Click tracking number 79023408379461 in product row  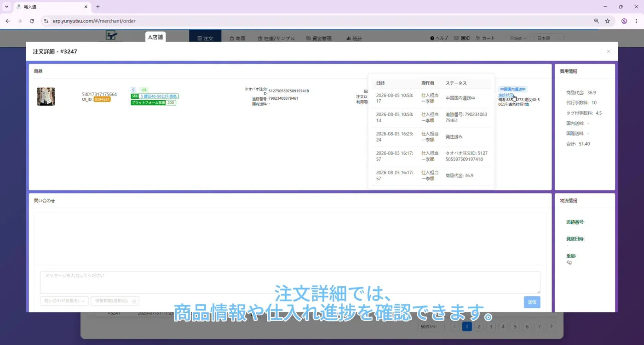tap(283, 98)
